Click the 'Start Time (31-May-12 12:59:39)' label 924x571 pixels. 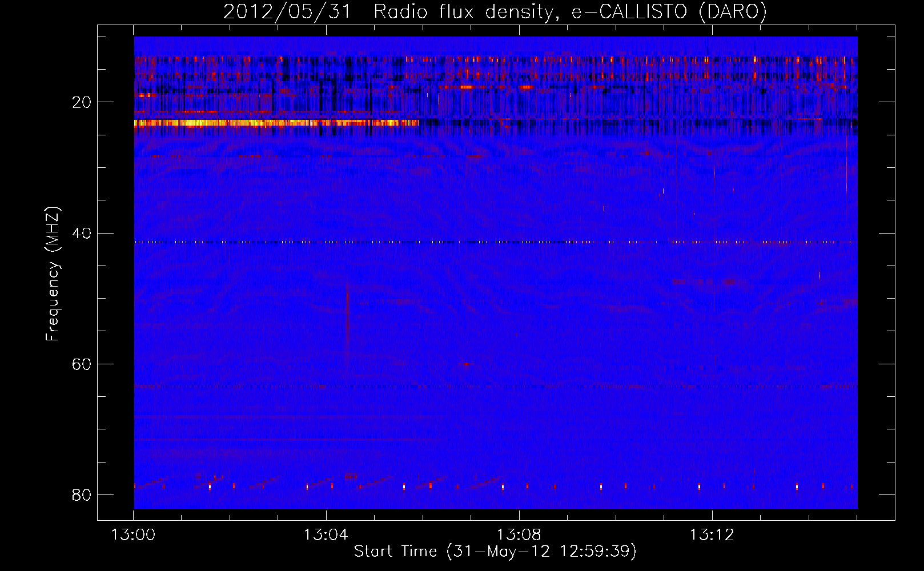(495, 552)
